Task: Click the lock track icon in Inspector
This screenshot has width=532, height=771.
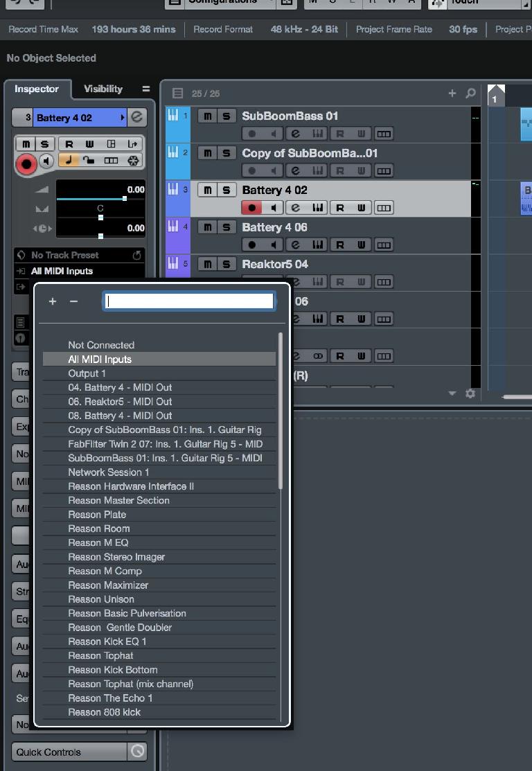Action: [89, 160]
